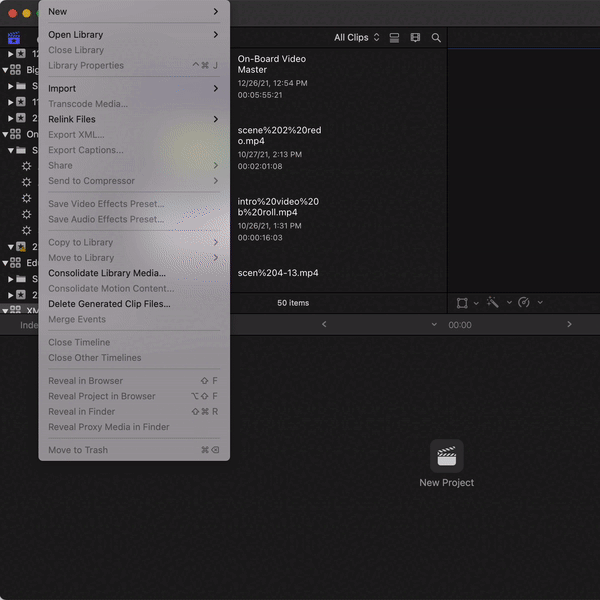Expand the magic wand enhancements dropdown

click(x=509, y=302)
